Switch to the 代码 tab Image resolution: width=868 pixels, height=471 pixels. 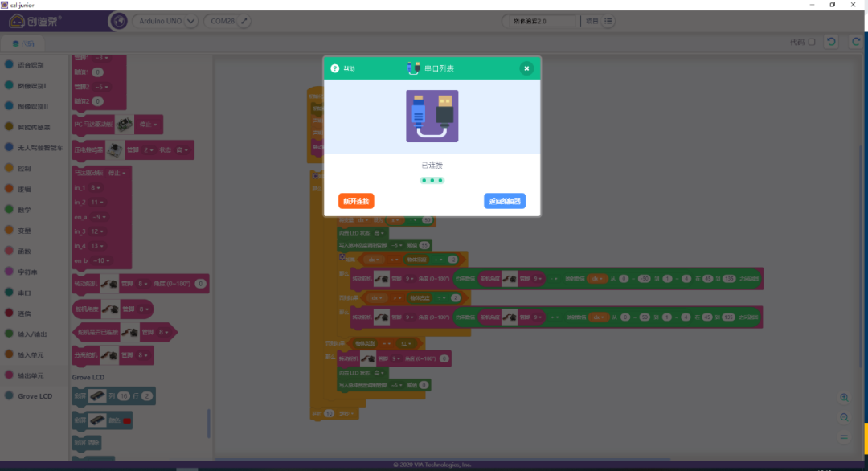click(23, 43)
